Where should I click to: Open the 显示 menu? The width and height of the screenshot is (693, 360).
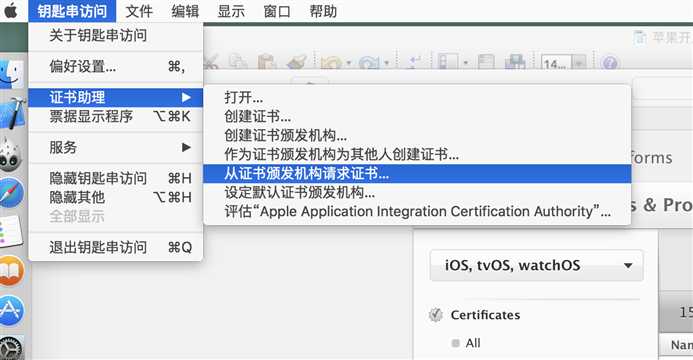(x=231, y=11)
